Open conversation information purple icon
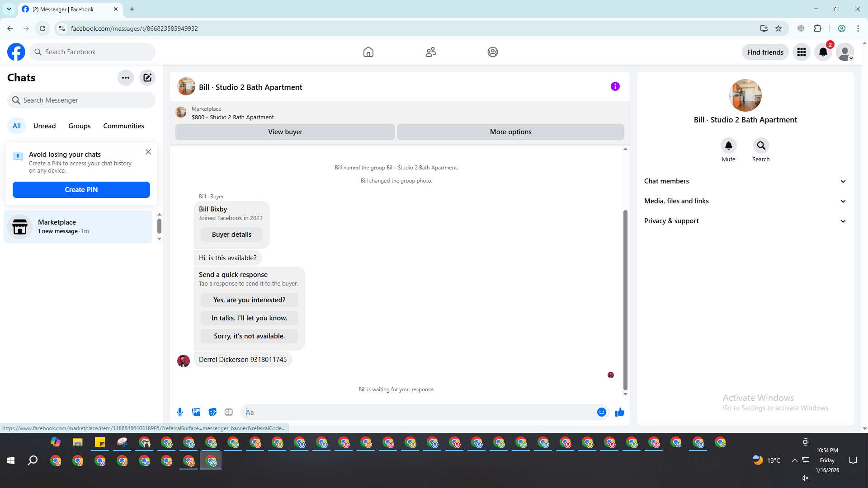The height and width of the screenshot is (488, 868). pos(615,86)
